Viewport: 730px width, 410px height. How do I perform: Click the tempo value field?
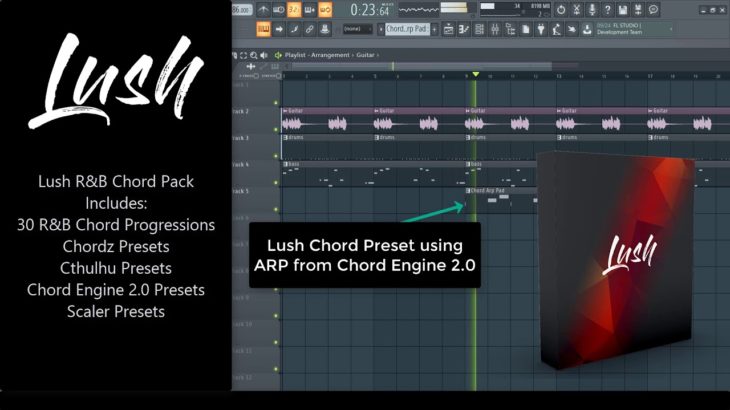coord(242,10)
